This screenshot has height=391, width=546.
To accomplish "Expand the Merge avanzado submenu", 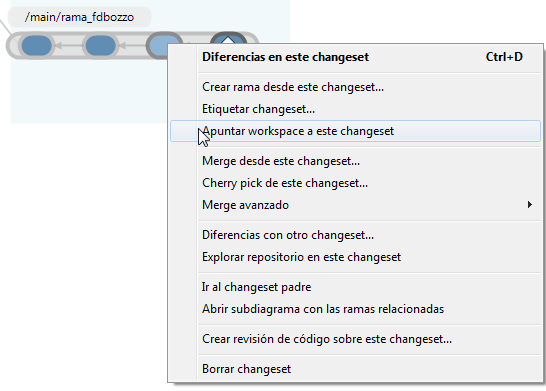I will pos(355,205).
